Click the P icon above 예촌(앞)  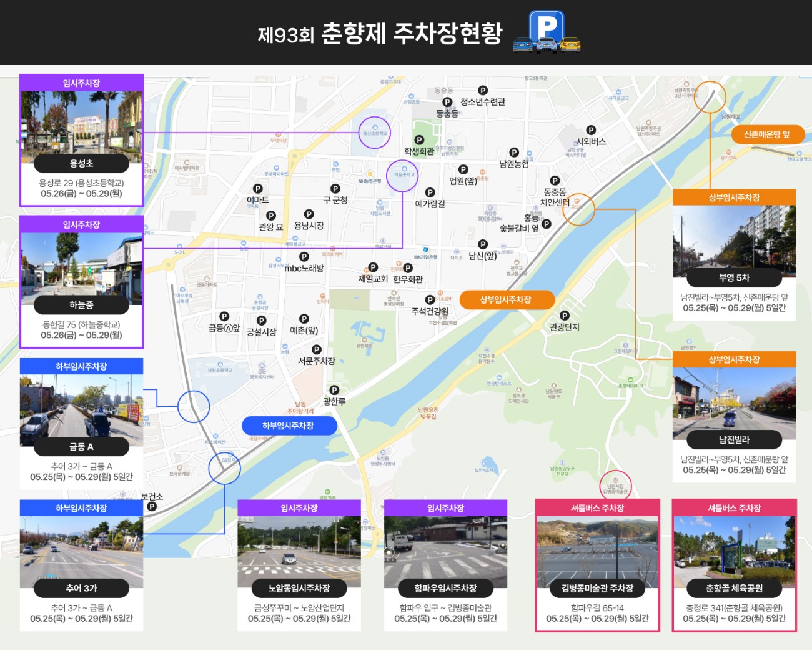coord(304,319)
